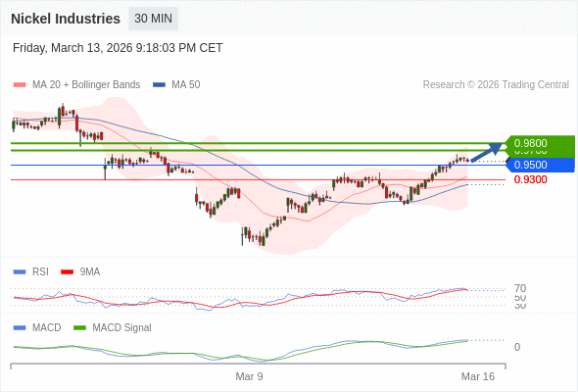The width and height of the screenshot is (578, 392).
Task: Click the RSI legend label
Action: [x=40, y=272]
